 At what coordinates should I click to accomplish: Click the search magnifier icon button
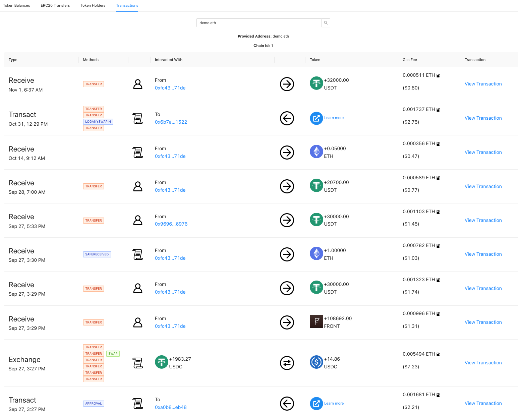pos(326,23)
